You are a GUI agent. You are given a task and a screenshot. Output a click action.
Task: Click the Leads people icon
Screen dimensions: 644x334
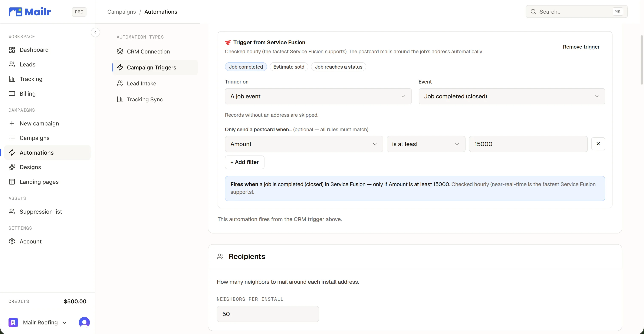[x=12, y=65]
